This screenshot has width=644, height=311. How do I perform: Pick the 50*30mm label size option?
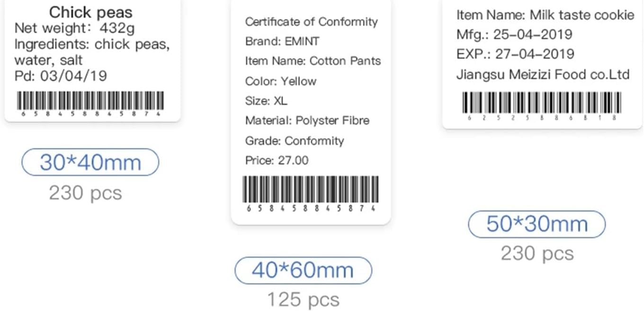pyautogui.click(x=537, y=224)
